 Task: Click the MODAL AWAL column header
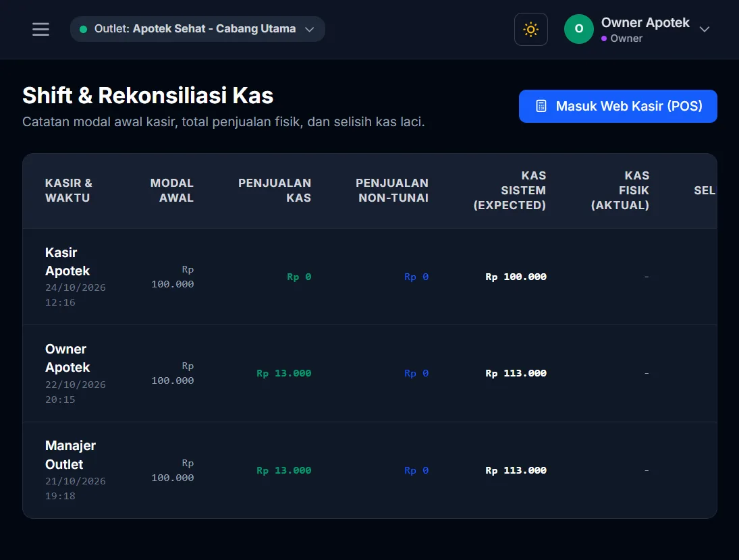tap(171, 190)
